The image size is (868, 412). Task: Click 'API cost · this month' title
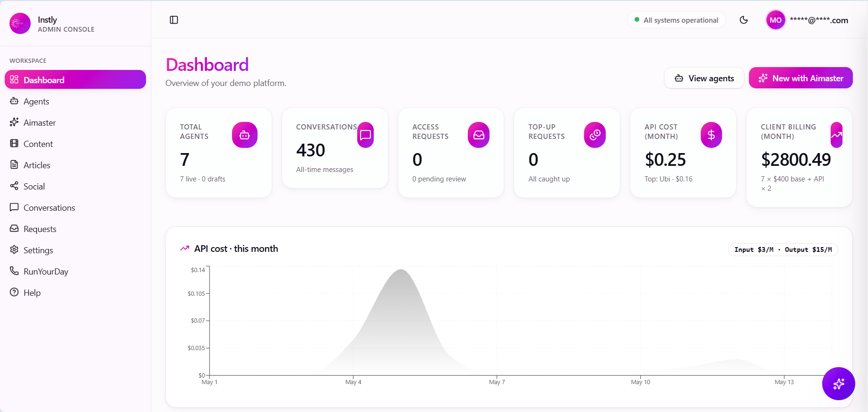click(x=236, y=249)
